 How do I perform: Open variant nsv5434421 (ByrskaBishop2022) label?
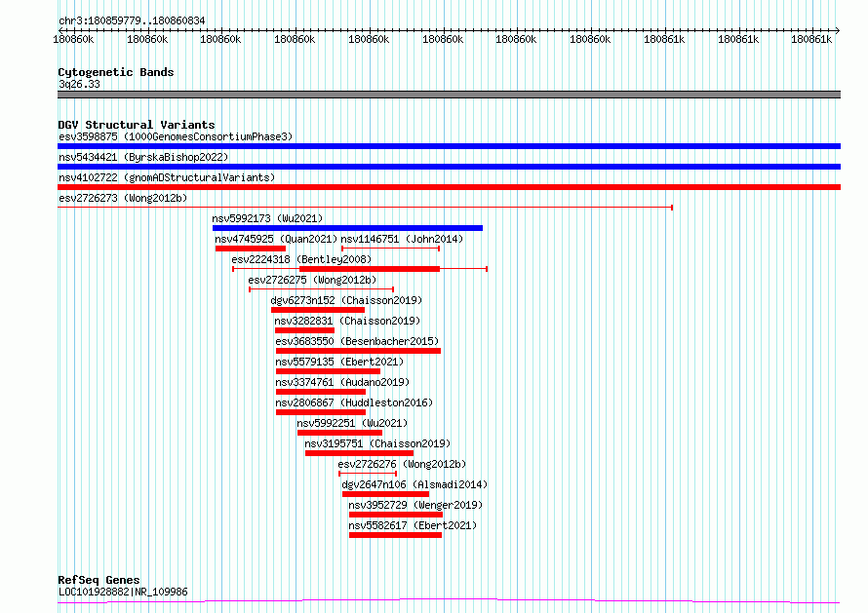(x=143, y=157)
